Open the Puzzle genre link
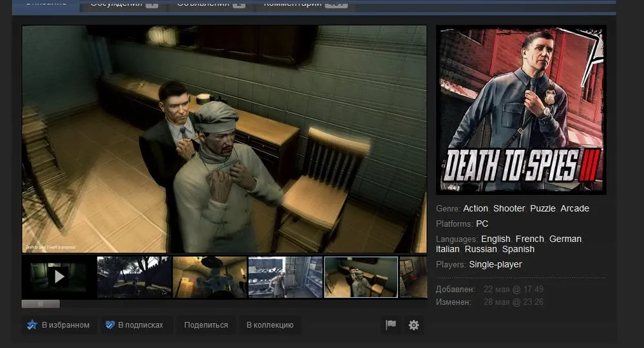 click(542, 208)
